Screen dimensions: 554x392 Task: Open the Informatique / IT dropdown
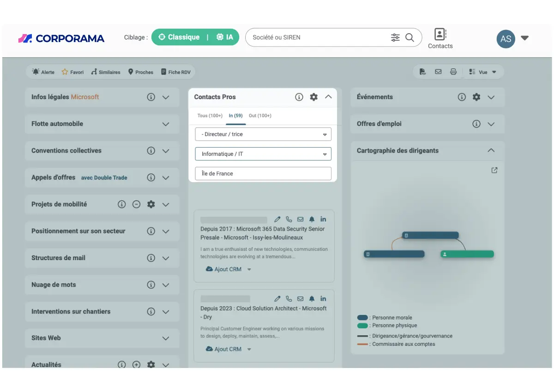[x=263, y=154]
